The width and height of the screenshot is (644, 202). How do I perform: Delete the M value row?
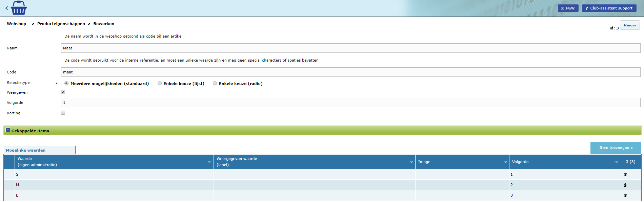(x=625, y=185)
